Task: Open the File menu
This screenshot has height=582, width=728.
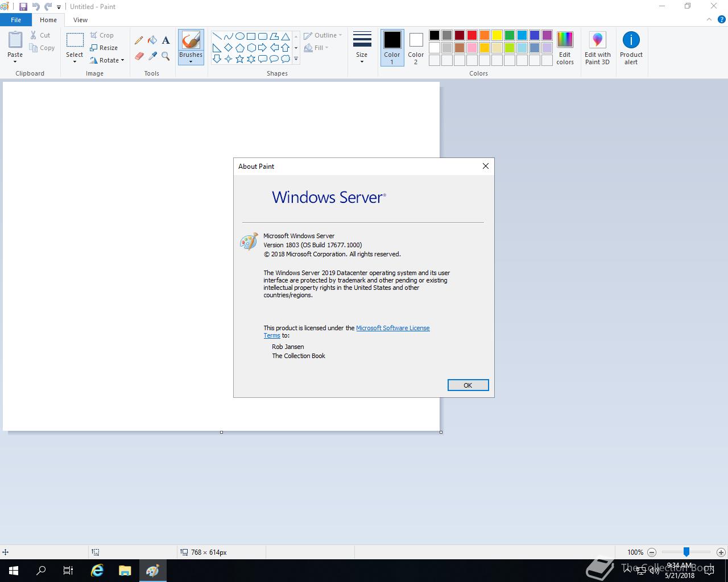Action: [16, 20]
